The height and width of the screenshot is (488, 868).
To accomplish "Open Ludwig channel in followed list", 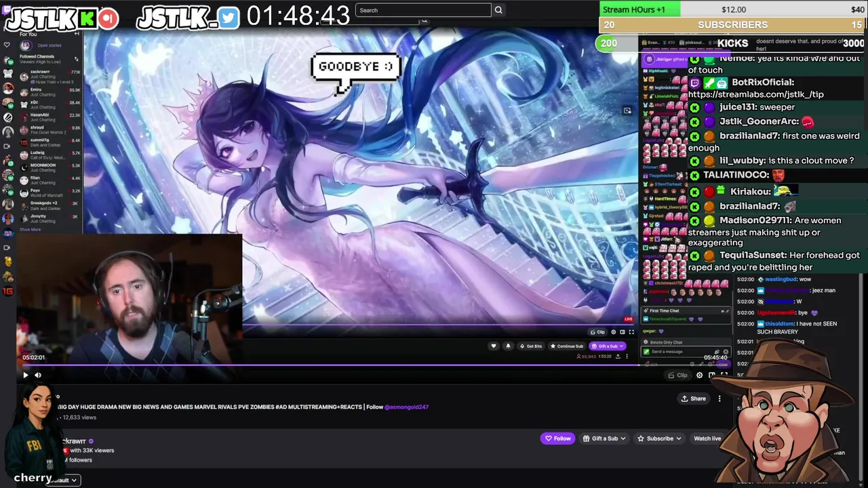I will click(x=50, y=155).
